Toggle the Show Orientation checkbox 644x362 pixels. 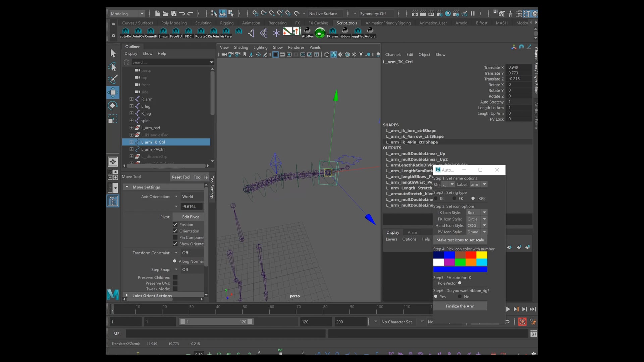point(175,244)
